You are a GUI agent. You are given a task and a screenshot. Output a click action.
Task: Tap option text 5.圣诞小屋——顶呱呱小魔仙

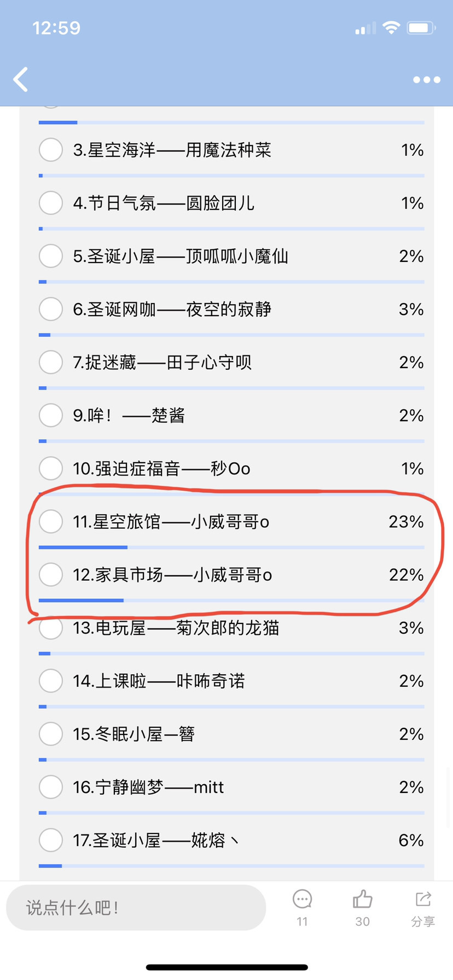(x=181, y=256)
